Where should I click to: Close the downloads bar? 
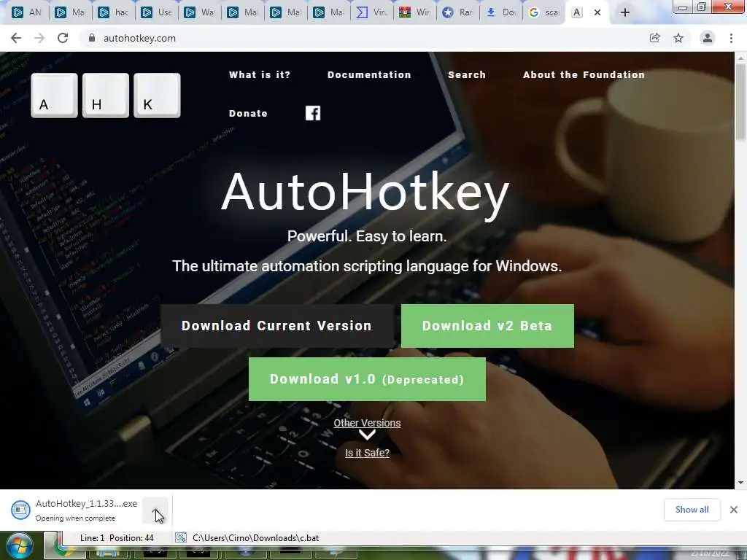click(734, 510)
